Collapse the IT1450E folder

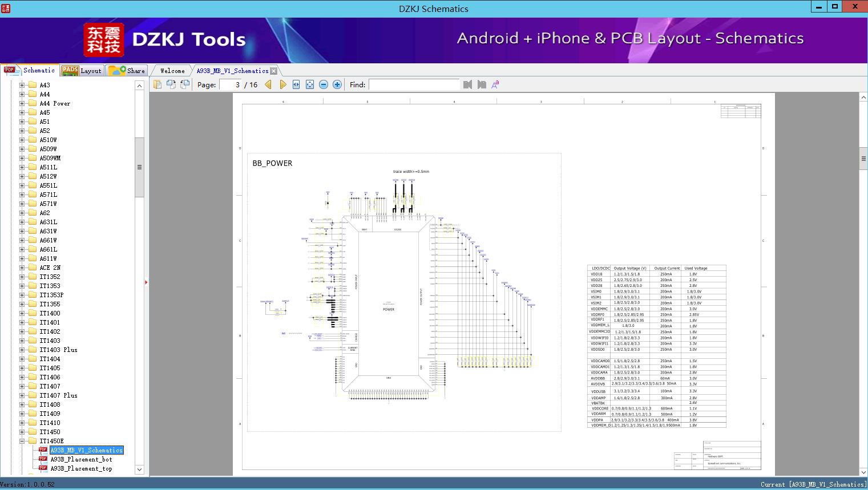22,441
